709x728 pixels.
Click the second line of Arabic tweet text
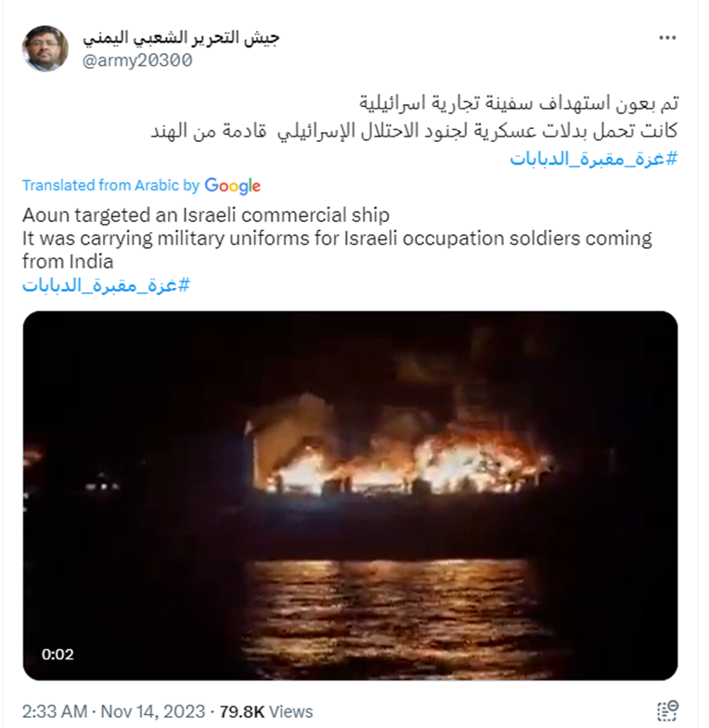click(x=414, y=130)
